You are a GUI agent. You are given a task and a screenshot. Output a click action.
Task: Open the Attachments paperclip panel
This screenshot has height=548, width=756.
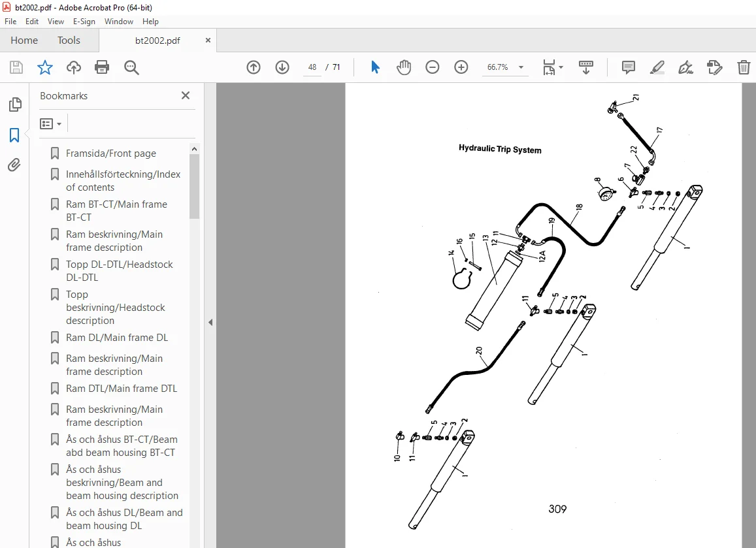pos(14,165)
